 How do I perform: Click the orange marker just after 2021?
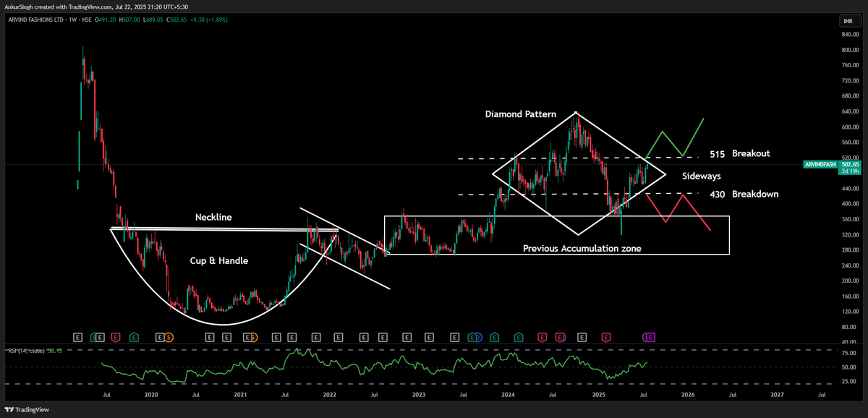click(x=253, y=337)
